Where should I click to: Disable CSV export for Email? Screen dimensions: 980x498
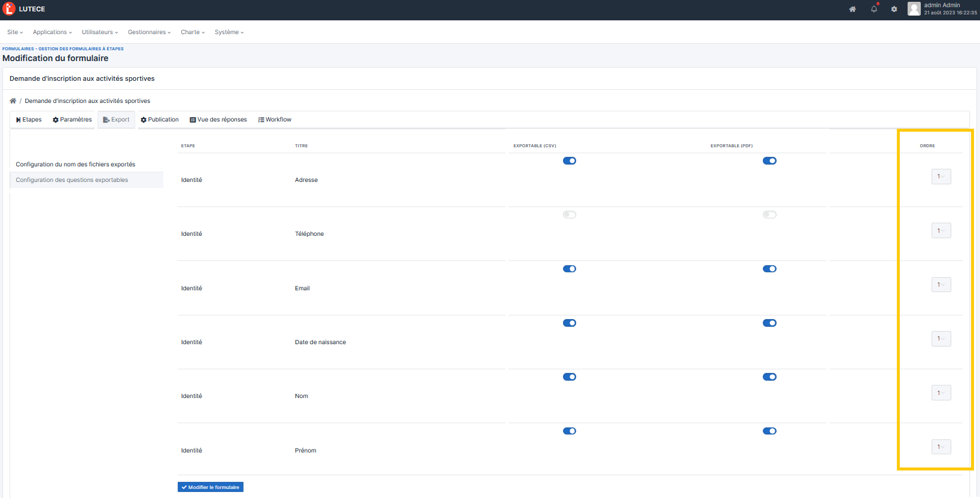[x=570, y=269]
